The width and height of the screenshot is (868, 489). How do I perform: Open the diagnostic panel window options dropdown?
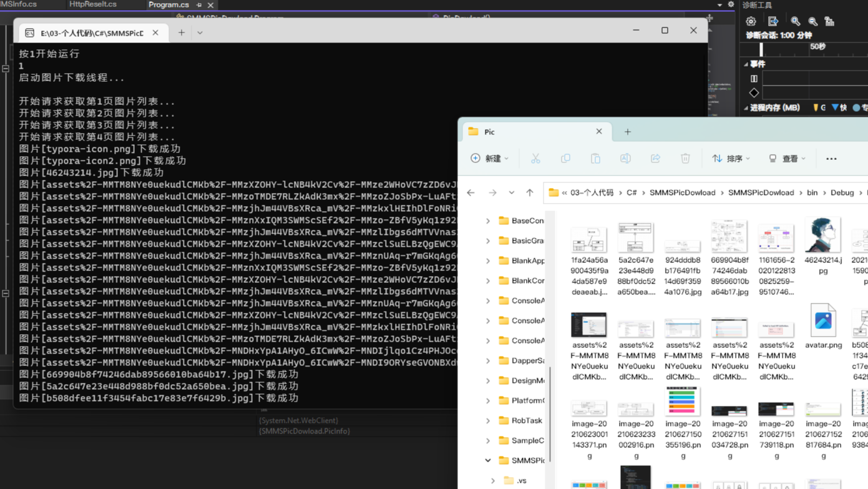(719, 4)
